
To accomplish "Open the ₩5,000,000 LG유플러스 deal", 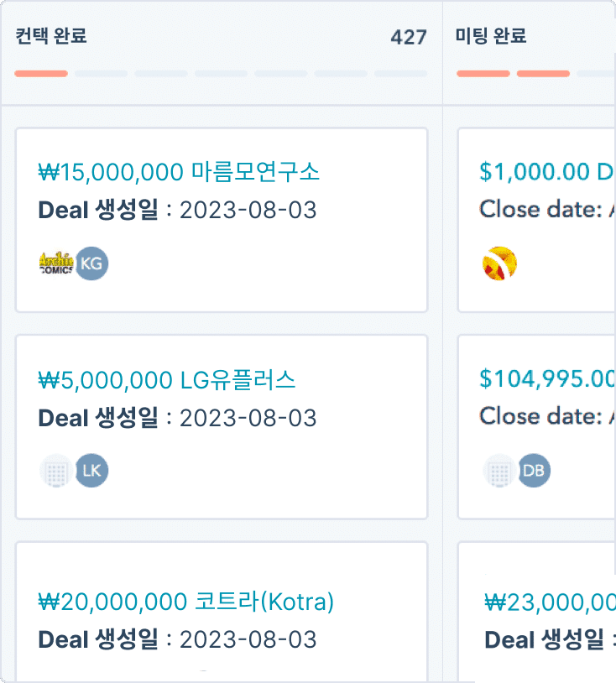I will pos(167,380).
